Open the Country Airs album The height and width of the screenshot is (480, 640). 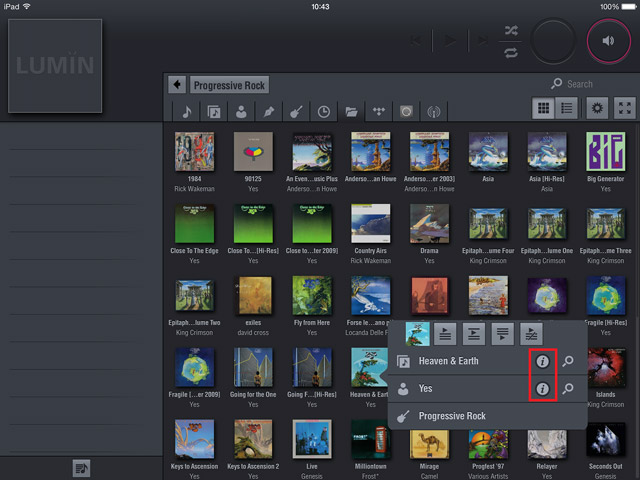coord(371,224)
